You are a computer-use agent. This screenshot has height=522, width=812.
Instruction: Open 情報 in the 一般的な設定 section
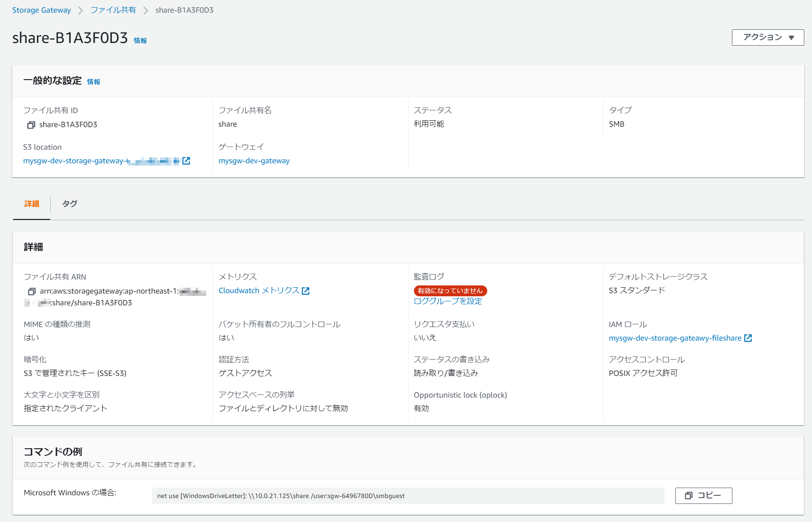94,82
